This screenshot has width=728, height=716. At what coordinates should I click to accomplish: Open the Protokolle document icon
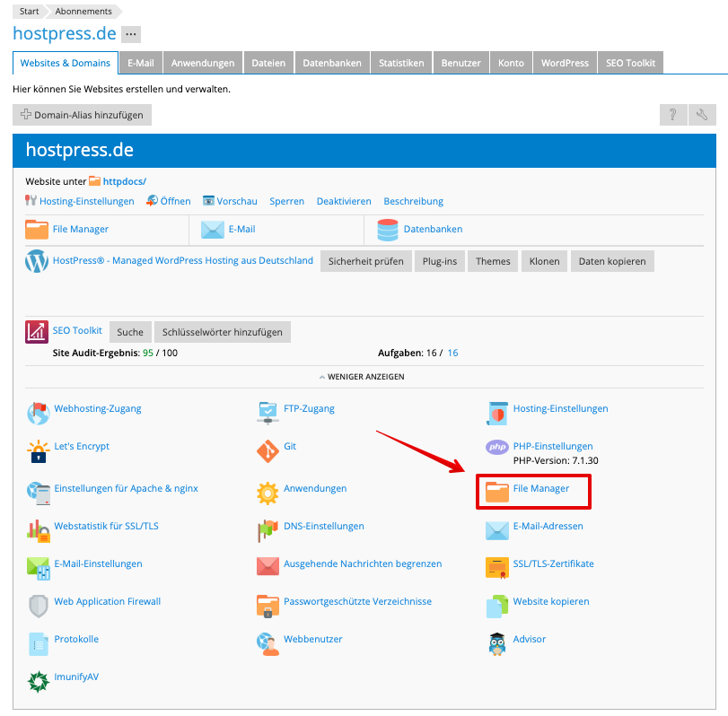pos(38,643)
